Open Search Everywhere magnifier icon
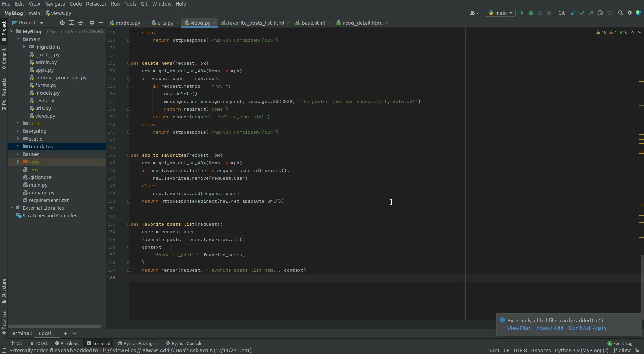 pyautogui.click(x=621, y=13)
